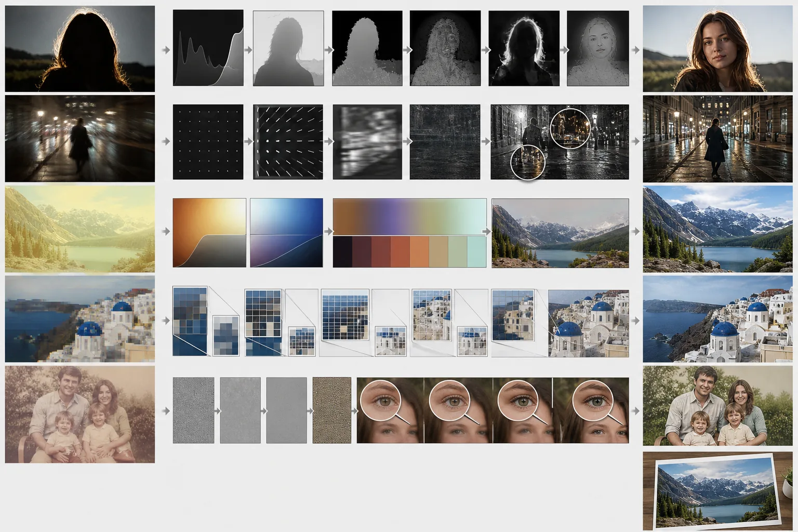This screenshot has height=532, width=798.
Task: Select the light gray silhouette depth map
Action: point(288,48)
